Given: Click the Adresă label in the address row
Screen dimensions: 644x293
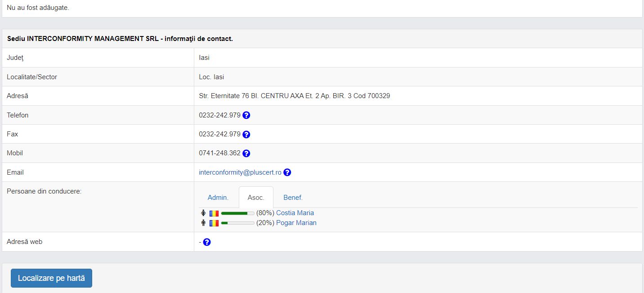Looking at the screenshot, I should (x=18, y=96).
